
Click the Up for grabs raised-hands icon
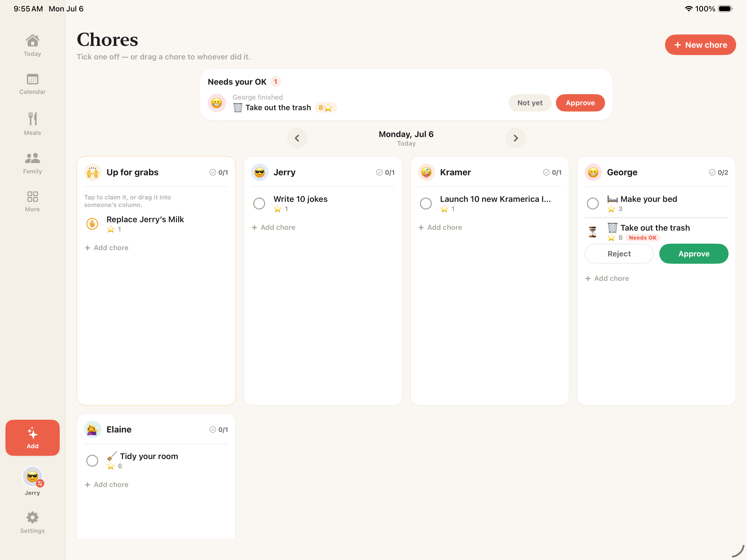pyautogui.click(x=93, y=173)
